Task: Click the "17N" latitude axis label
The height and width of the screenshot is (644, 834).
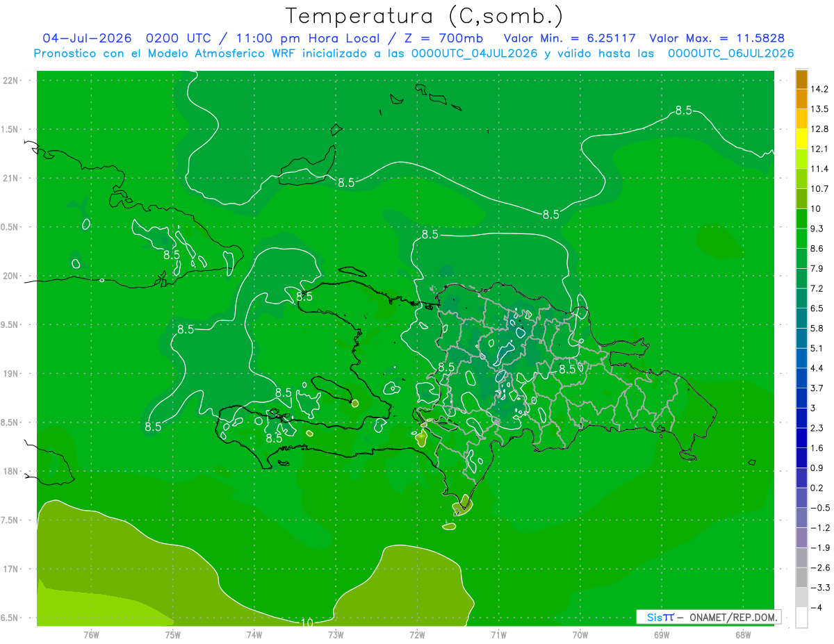Action: [x=10, y=570]
